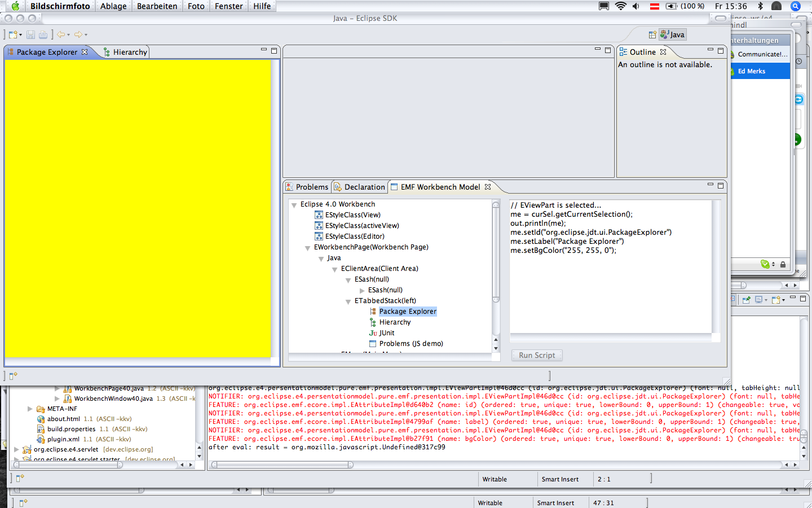Click inside the script text editor

coord(611,266)
